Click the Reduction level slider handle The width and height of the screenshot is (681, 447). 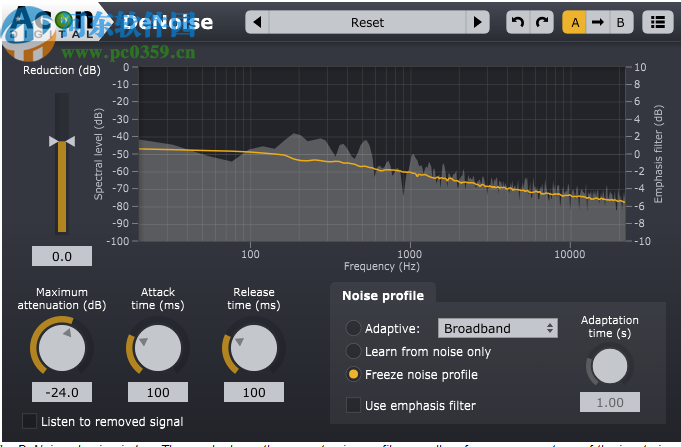pos(62,141)
